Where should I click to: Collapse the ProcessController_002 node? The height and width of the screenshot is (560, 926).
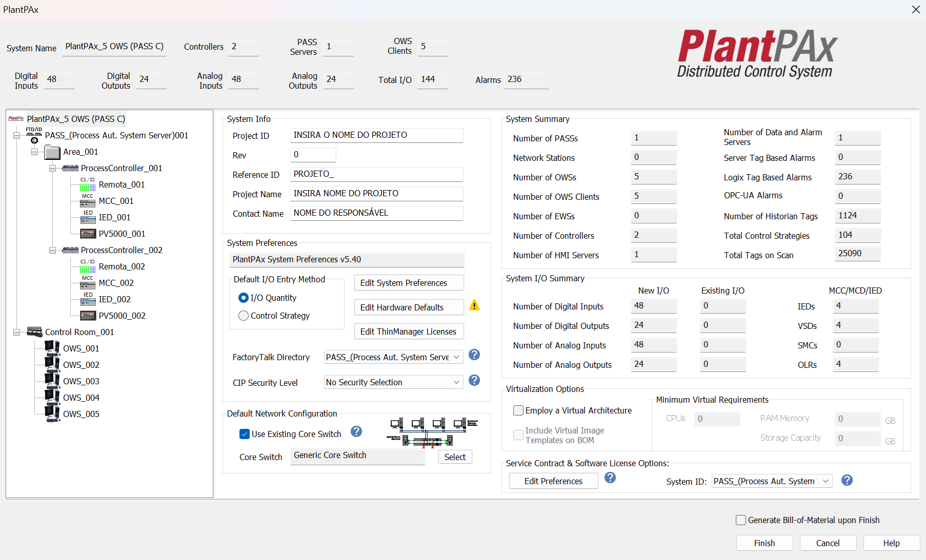click(52, 250)
